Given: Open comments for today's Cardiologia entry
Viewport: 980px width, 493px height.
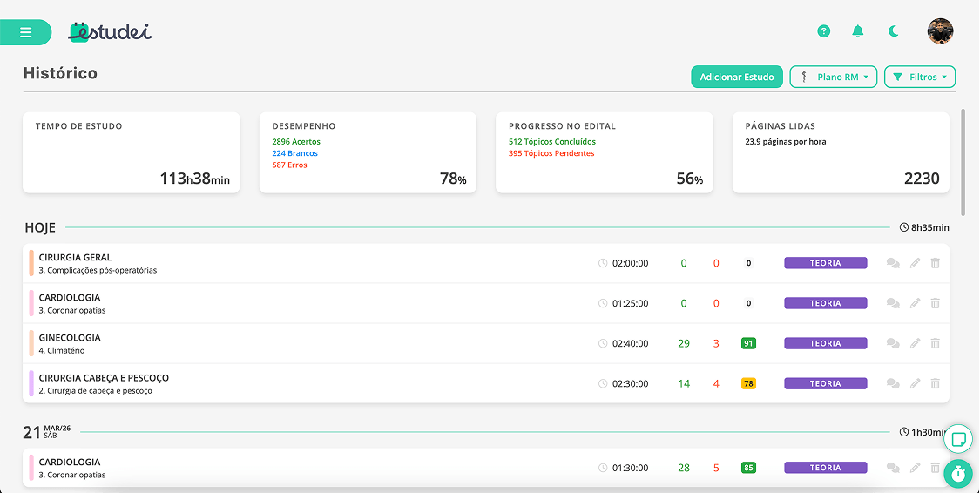Looking at the screenshot, I should point(893,303).
